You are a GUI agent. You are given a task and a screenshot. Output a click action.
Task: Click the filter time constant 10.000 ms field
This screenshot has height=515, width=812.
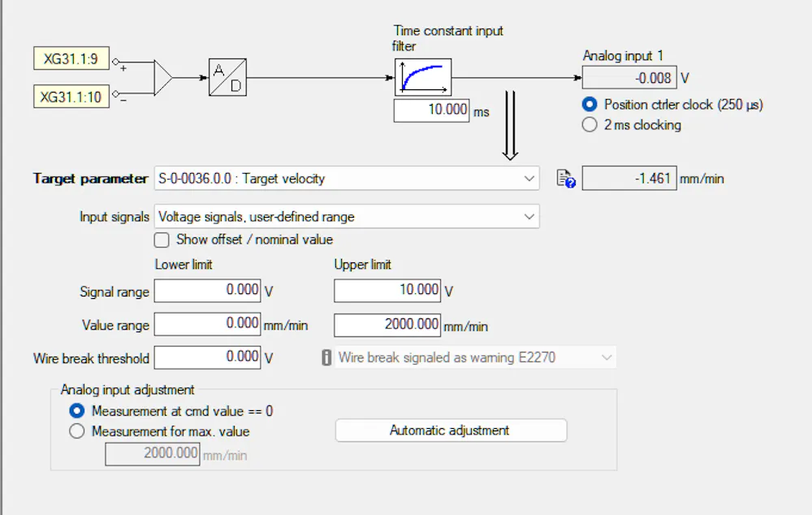431,110
